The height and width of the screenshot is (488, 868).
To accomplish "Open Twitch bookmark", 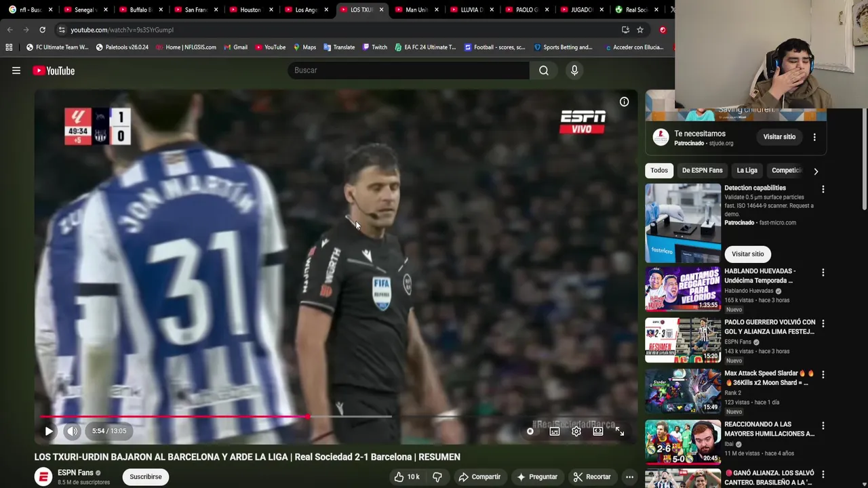I will tap(375, 47).
